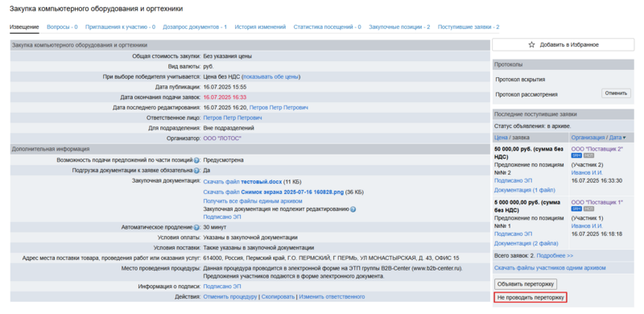Viewport: 644px width, 314px height.
Task: Click '30 минут' auto-extension value
Action: (x=214, y=227)
